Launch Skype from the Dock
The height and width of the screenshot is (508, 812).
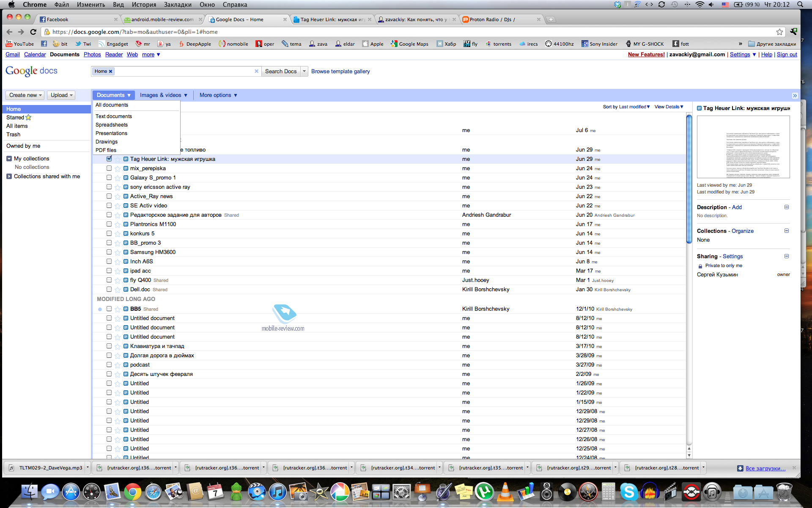point(629,492)
